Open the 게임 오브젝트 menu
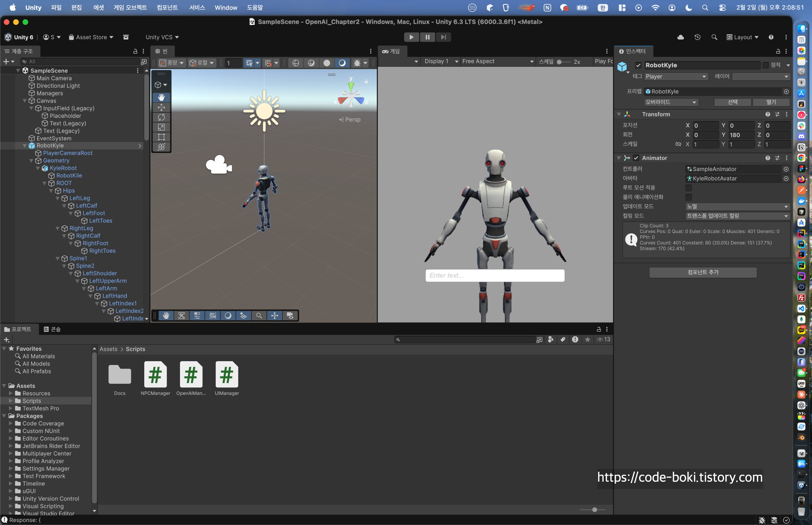This screenshot has width=812, height=525. pos(130,8)
